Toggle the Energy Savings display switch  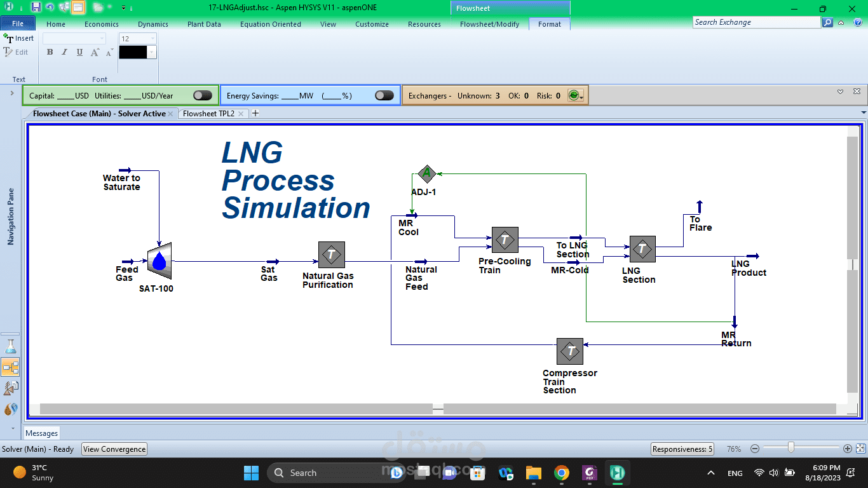(x=384, y=95)
